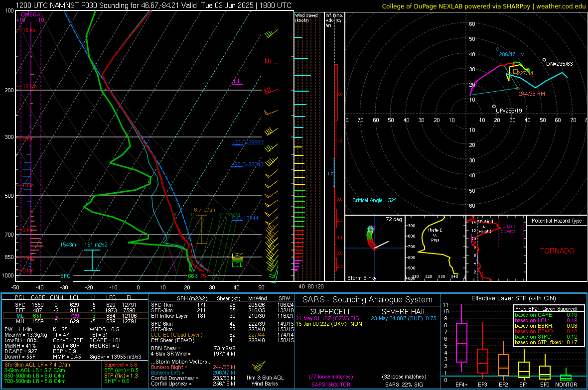Click the 'Bunkers Right = 244/38 kt' line

coord(193,367)
